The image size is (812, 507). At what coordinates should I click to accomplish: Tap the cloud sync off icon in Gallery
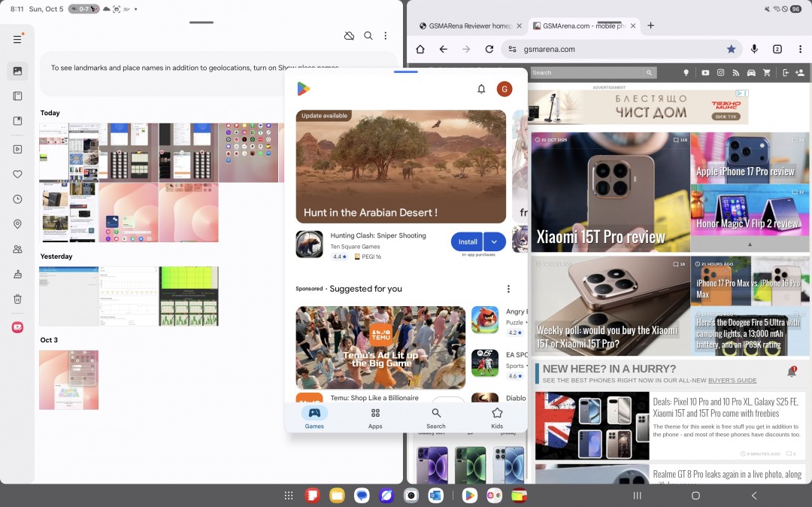(349, 35)
